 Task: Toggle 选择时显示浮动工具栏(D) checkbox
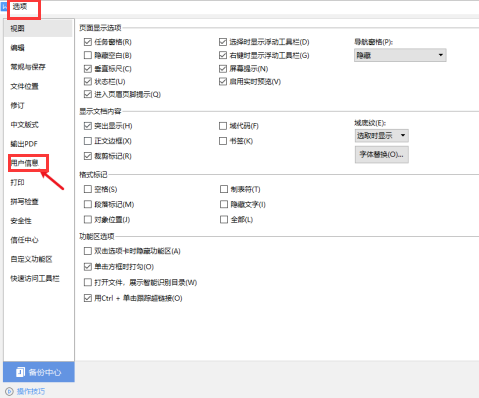tap(223, 42)
